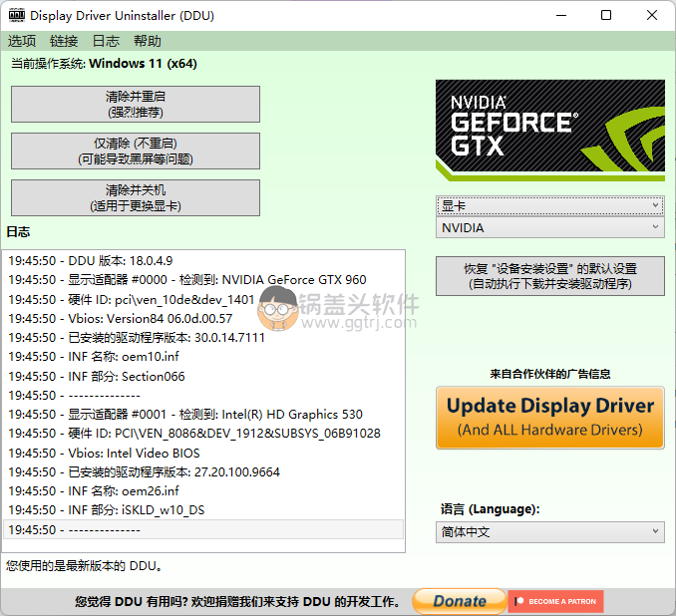Viewport: 676px width, 616px height.
Task: Click 仅清除 (不重启) button
Action: click(136, 151)
